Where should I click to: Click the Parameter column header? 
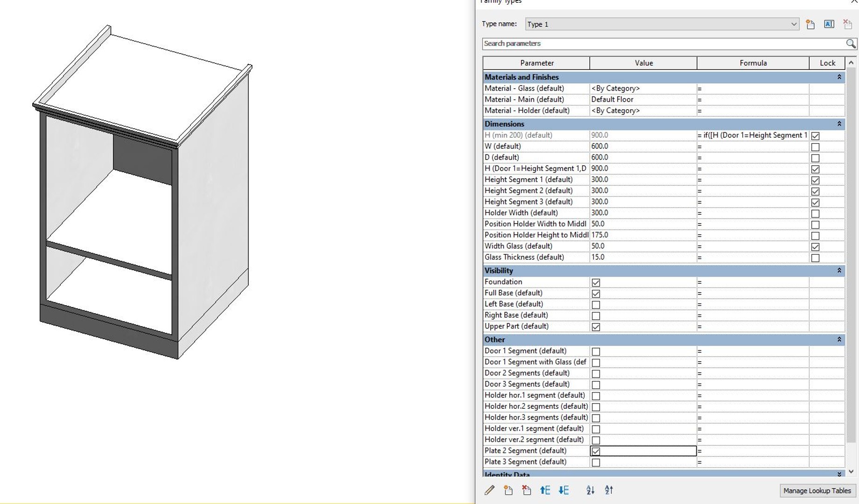(x=536, y=63)
